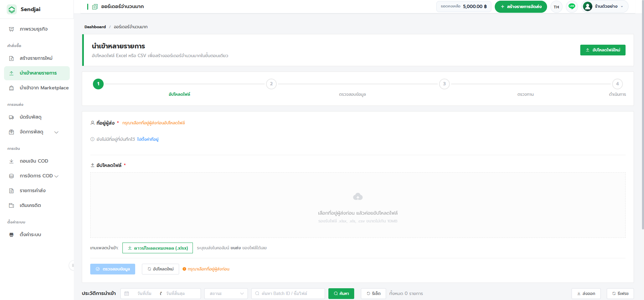
Task: Click the สร้างรายการใหม่ document icon
Action: pyautogui.click(x=11, y=58)
